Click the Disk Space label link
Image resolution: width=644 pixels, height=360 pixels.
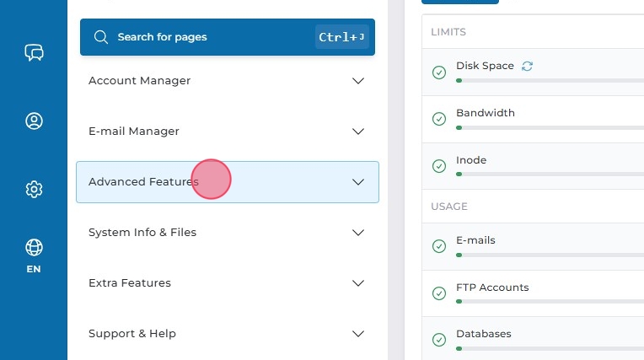pyautogui.click(x=485, y=66)
